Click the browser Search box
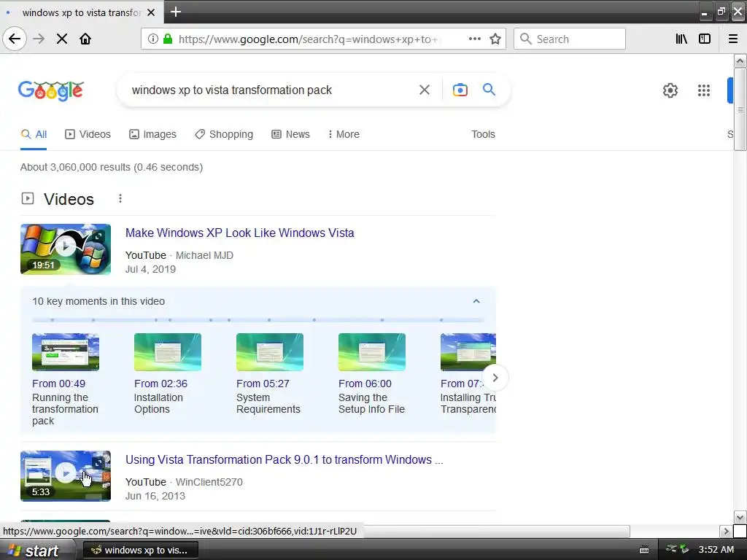Image resolution: width=747 pixels, height=560 pixels. click(x=569, y=39)
